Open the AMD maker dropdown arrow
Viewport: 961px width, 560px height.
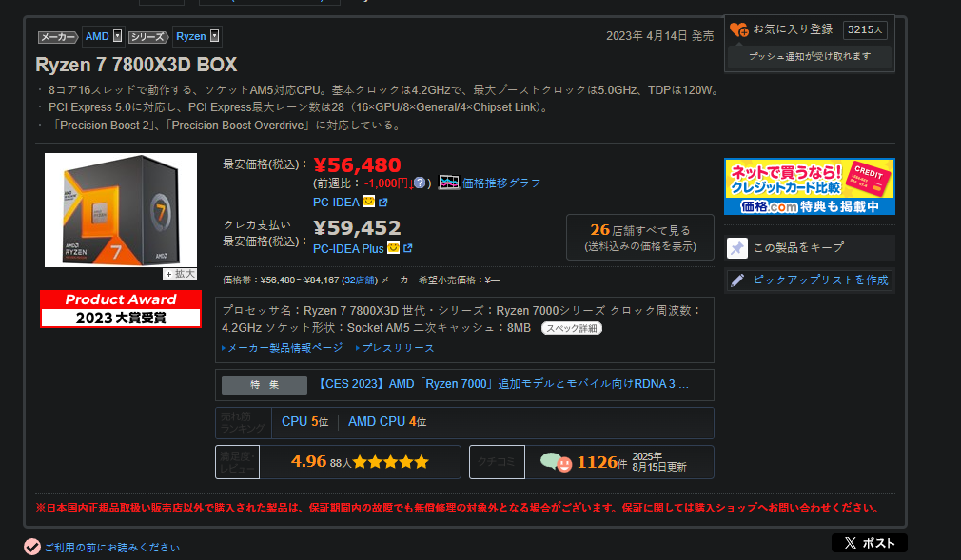[x=118, y=36]
